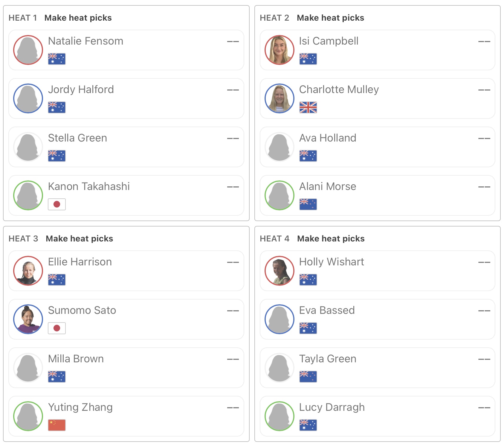Click the Australian flag under Jordy Halford
Screen dimensions: 504x447
(x=57, y=107)
